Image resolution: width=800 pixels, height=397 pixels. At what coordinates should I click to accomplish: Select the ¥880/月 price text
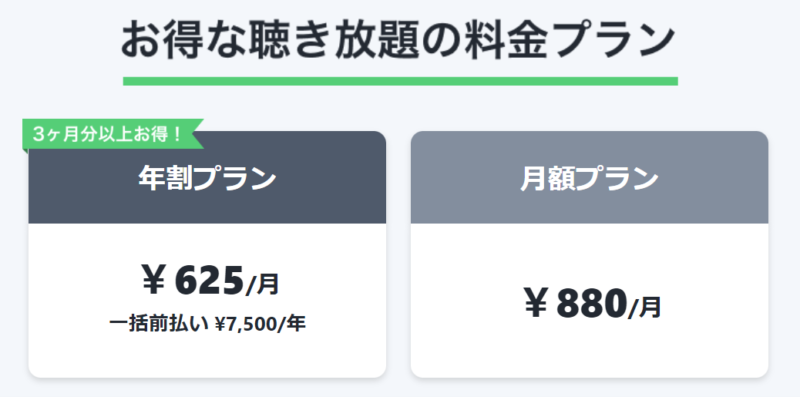[x=592, y=304]
